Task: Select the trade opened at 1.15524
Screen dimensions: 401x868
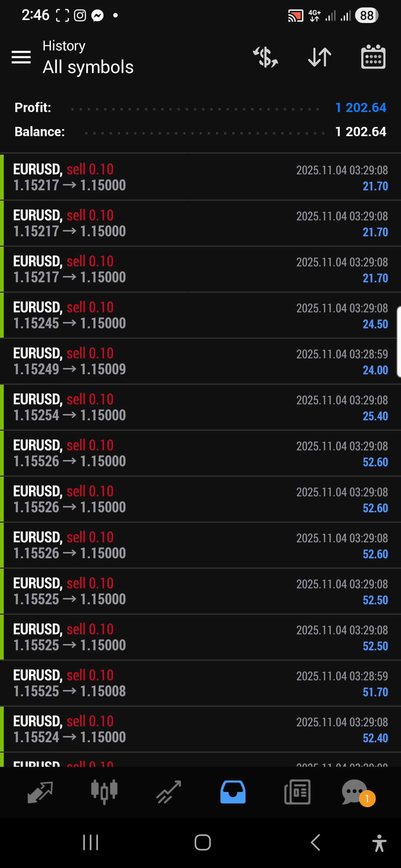Action: click(x=200, y=729)
